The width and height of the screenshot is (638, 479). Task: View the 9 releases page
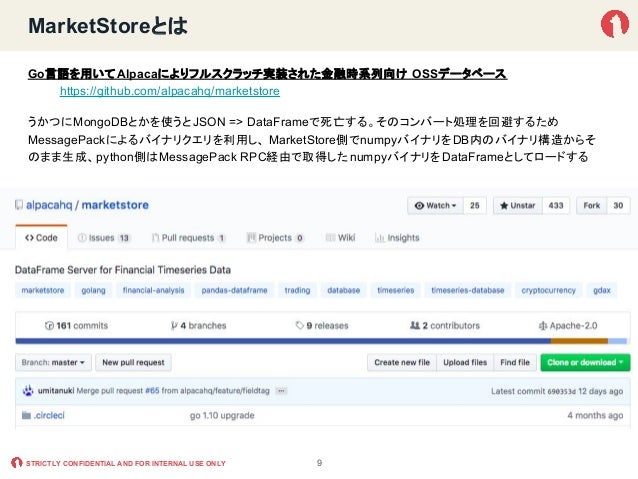[322, 326]
